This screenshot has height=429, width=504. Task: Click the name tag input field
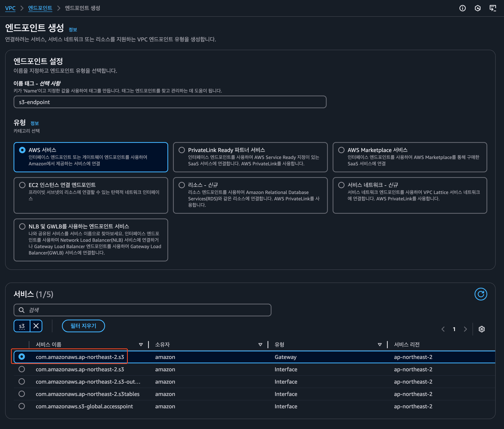tap(170, 102)
